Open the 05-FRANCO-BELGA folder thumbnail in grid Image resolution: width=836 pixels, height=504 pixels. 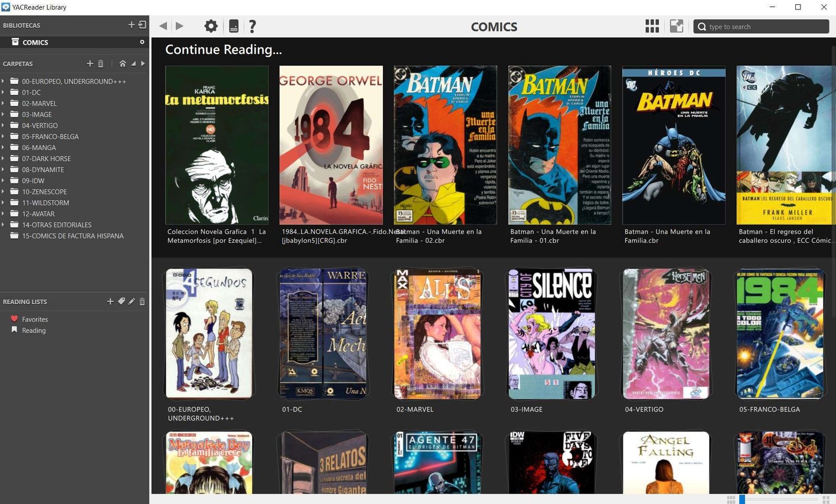(x=780, y=333)
